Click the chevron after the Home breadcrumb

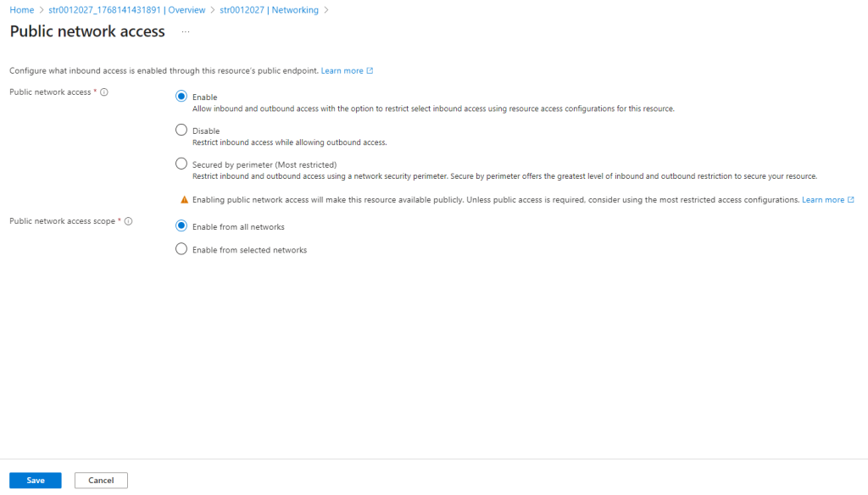tap(41, 10)
